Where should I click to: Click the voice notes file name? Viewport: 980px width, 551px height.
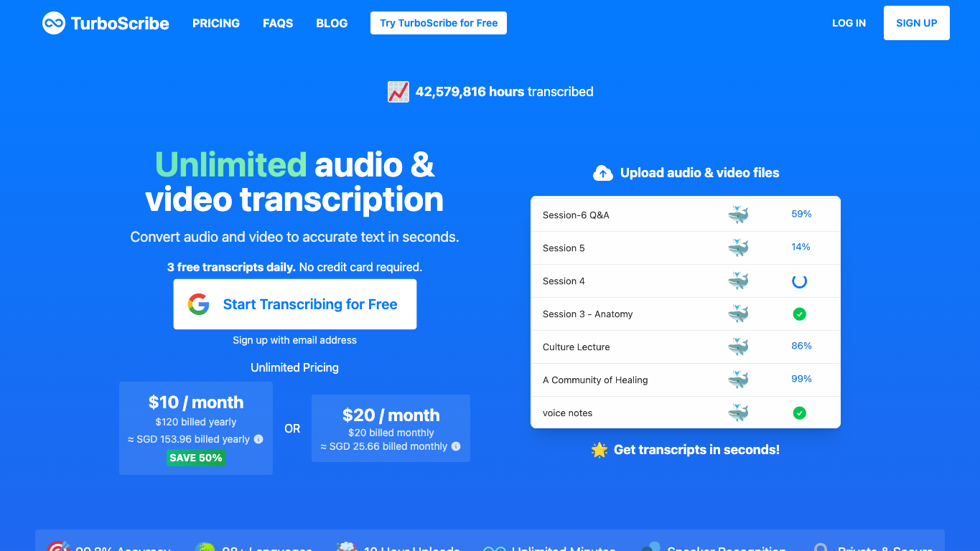(x=568, y=413)
